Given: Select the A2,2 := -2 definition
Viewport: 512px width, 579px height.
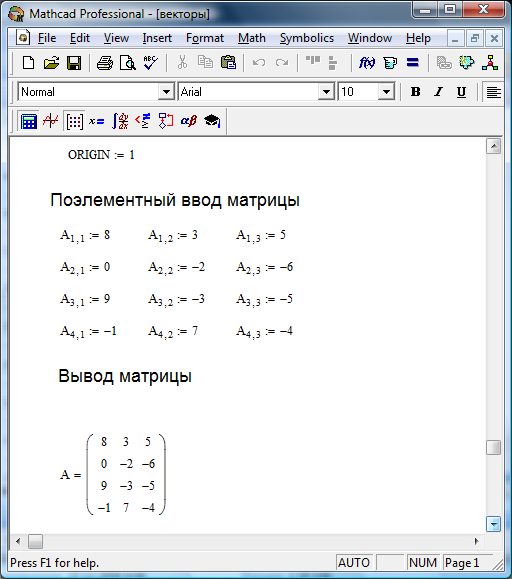Looking at the screenshot, I should [176, 268].
